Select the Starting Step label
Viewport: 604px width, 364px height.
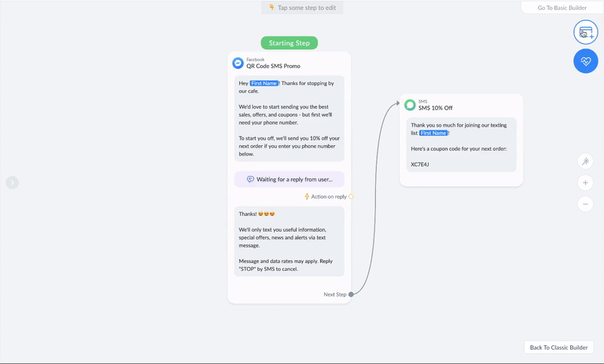(289, 43)
